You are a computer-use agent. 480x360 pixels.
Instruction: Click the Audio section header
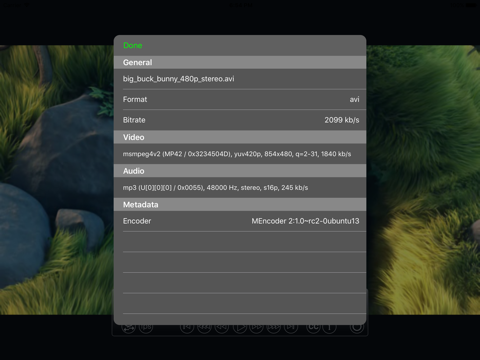pyautogui.click(x=240, y=171)
